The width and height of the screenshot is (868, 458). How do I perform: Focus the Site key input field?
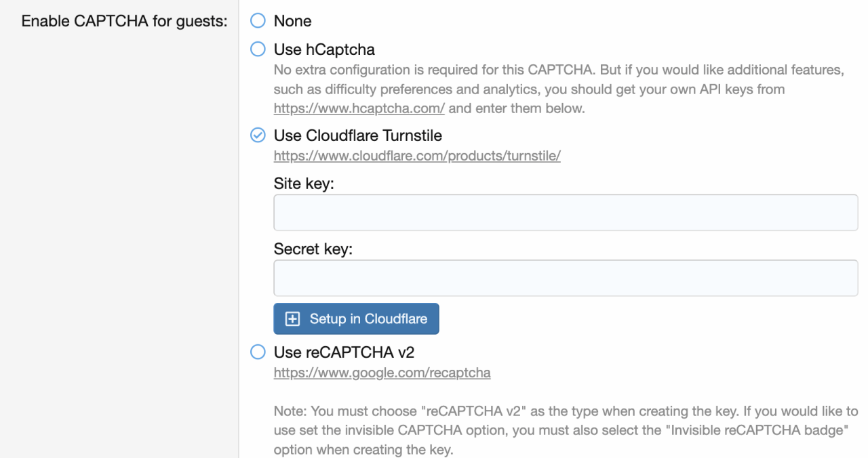click(566, 213)
